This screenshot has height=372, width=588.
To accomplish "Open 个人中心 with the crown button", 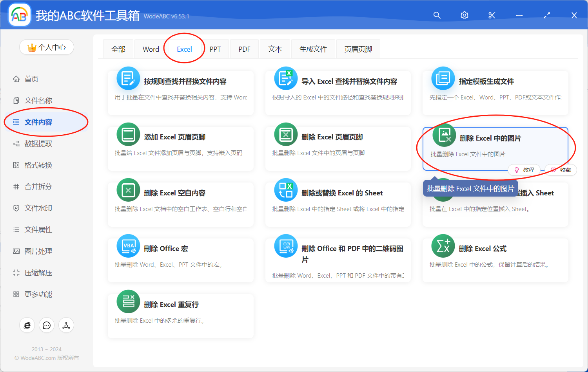I will click(x=46, y=47).
